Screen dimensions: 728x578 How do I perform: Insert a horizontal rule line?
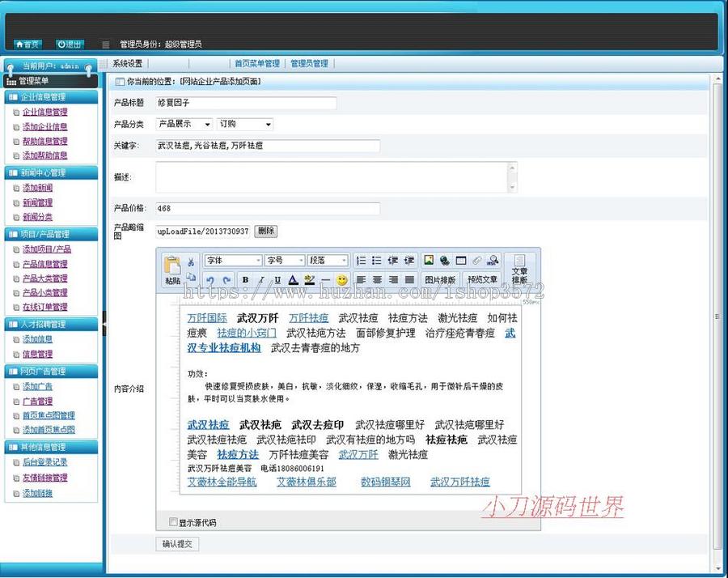(325, 280)
